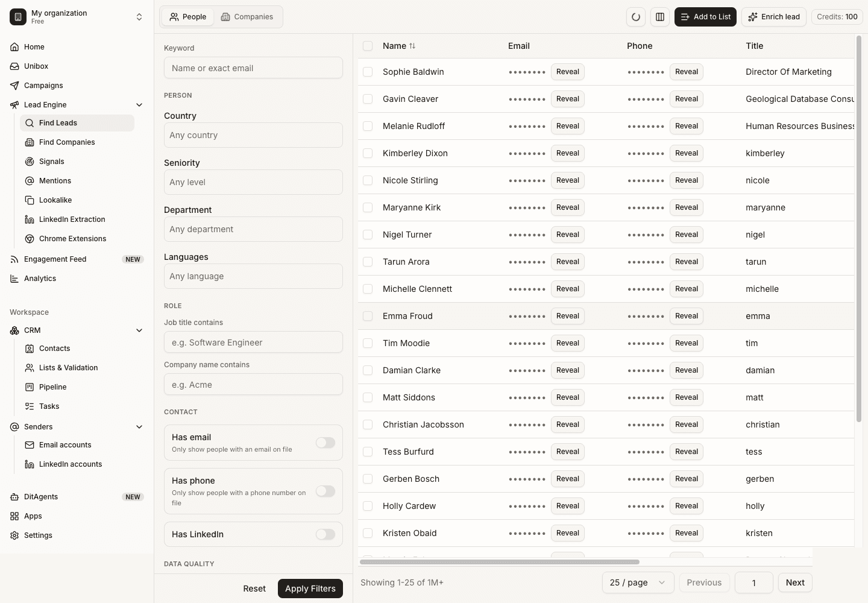
Task: Collapse the Lead Engine section chevron
Action: pyautogui.click(x=139, y=105)
